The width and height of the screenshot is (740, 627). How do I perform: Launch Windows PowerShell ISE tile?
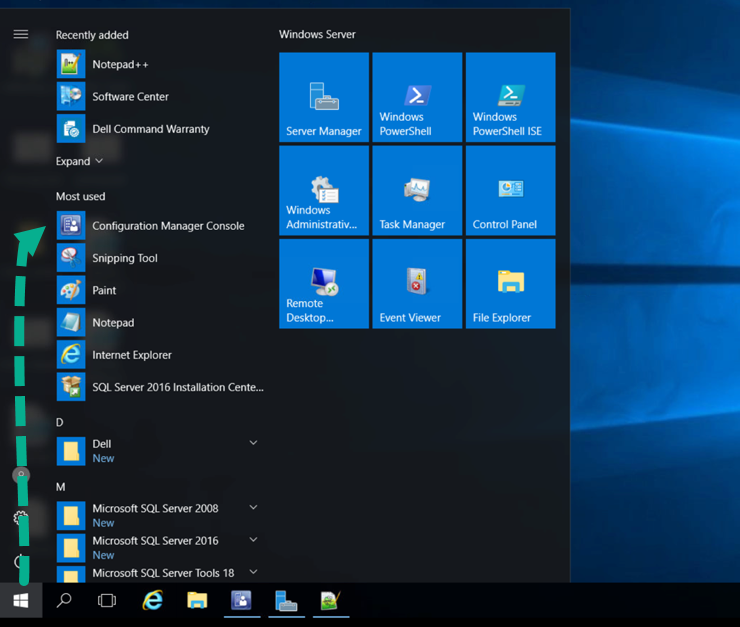511,97
